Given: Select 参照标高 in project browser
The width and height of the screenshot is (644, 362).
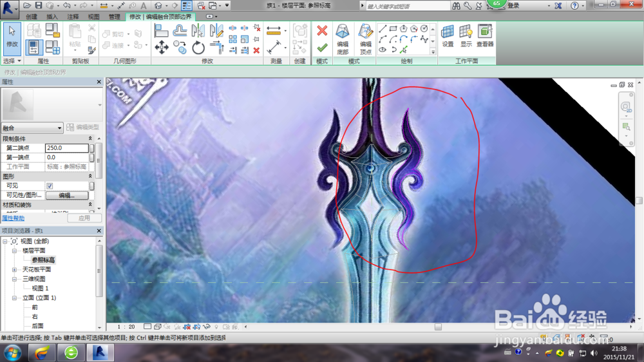Looking at the screenshot, I should point(43,260).
